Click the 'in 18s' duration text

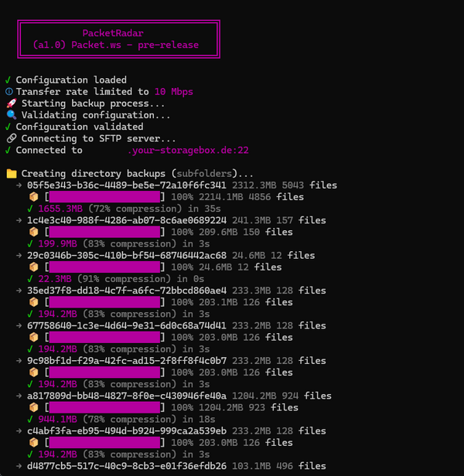click(199, 420)
